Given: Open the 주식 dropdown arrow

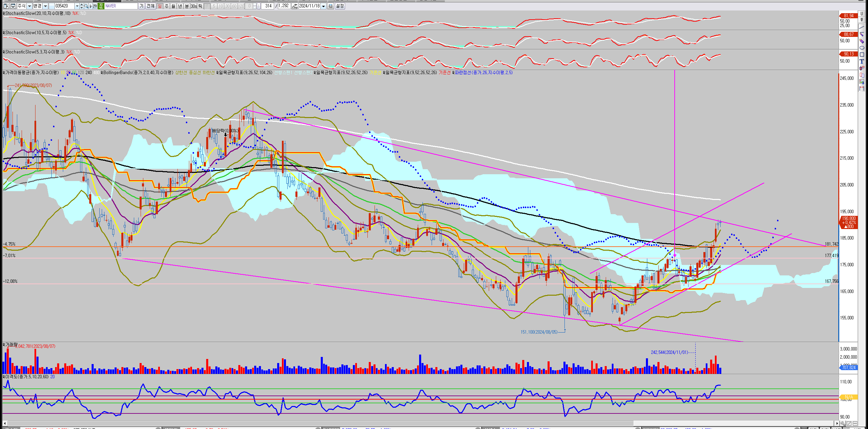Looking at the screenshot, I should click(29, 6).
